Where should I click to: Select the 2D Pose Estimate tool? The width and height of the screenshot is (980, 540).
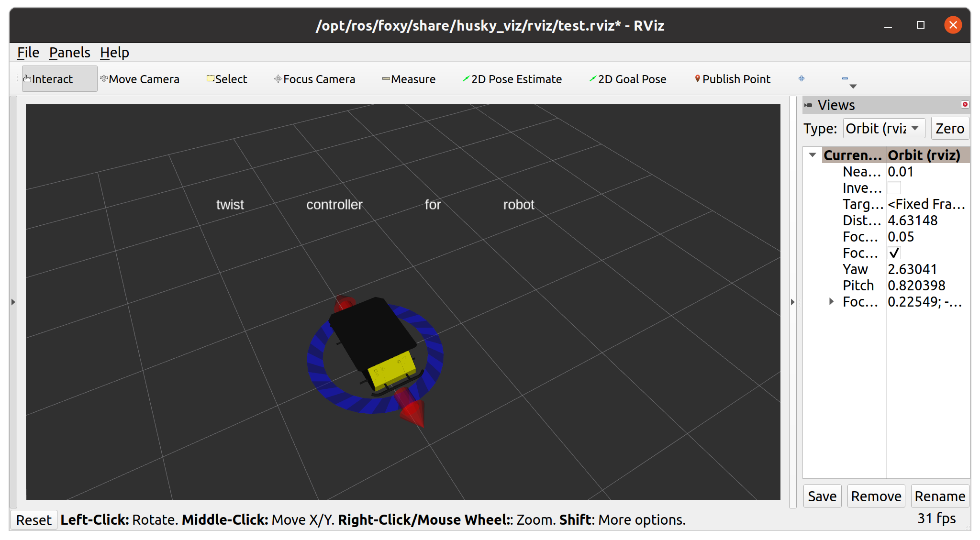(x=512, y=79)
